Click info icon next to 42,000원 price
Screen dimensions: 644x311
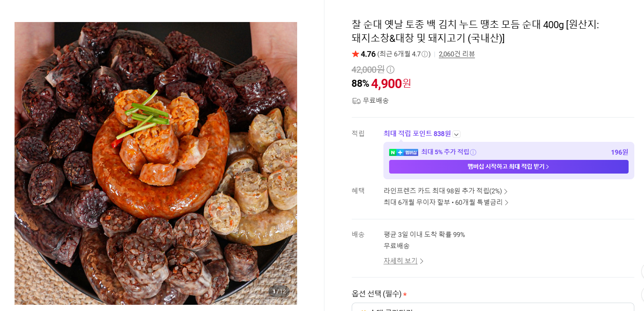tap(390, 70)
